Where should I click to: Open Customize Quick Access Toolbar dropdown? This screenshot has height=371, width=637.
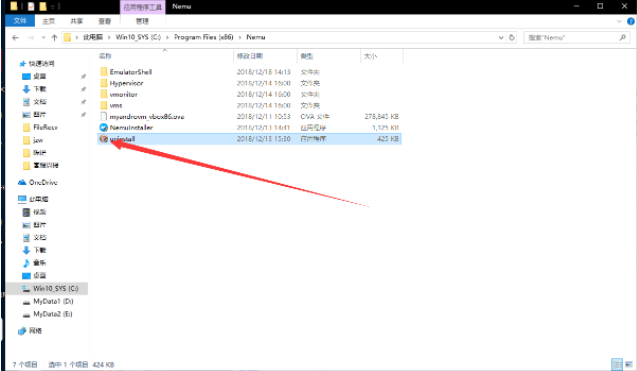[x=53, y=7]
